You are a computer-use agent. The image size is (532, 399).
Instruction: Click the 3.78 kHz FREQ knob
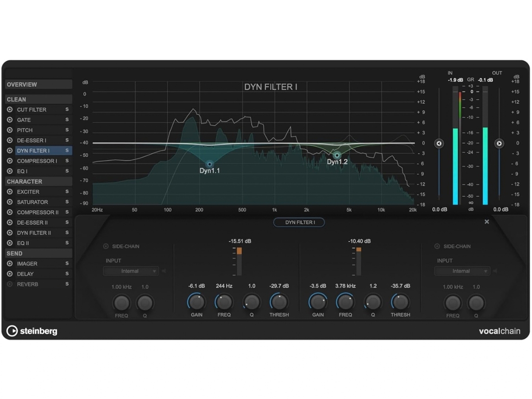pos(345,302)
